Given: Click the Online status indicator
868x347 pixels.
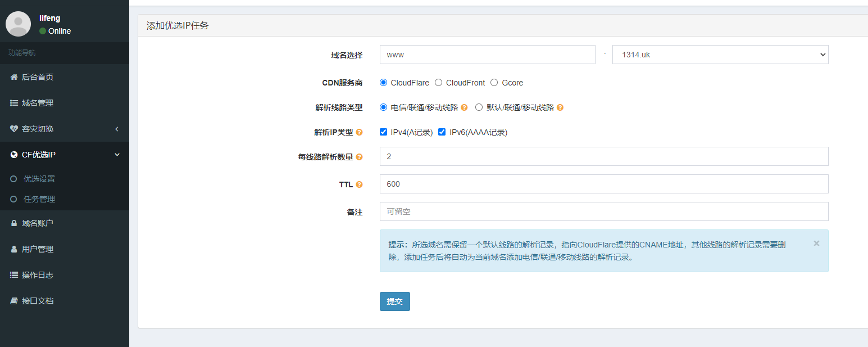Looking at the screenshot, I should (x=55, y=31).
